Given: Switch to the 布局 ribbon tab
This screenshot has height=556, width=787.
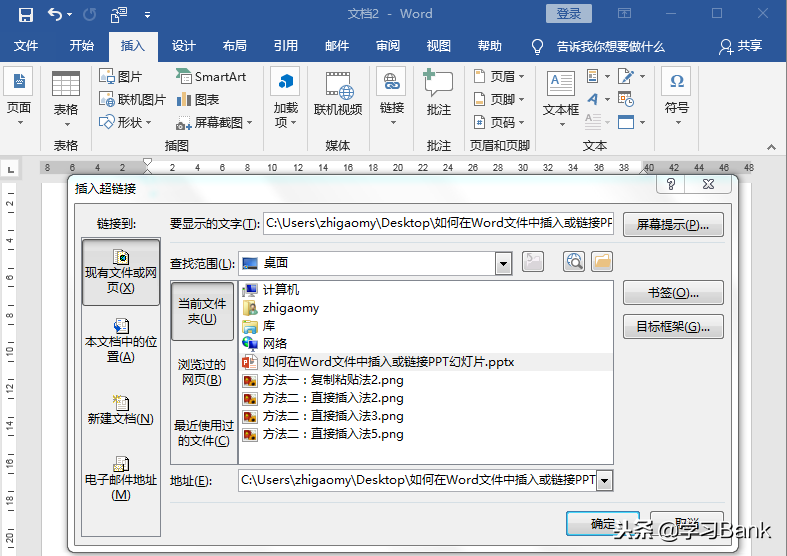Looking at the screenshot, I should [x=235, y=46].
